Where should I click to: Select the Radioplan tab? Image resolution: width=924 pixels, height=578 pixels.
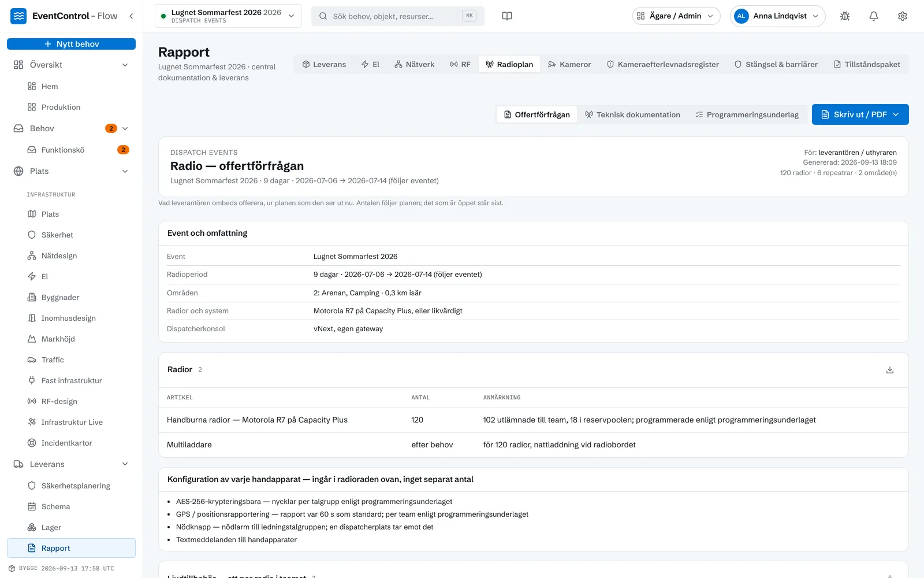(x=509, y=64)
